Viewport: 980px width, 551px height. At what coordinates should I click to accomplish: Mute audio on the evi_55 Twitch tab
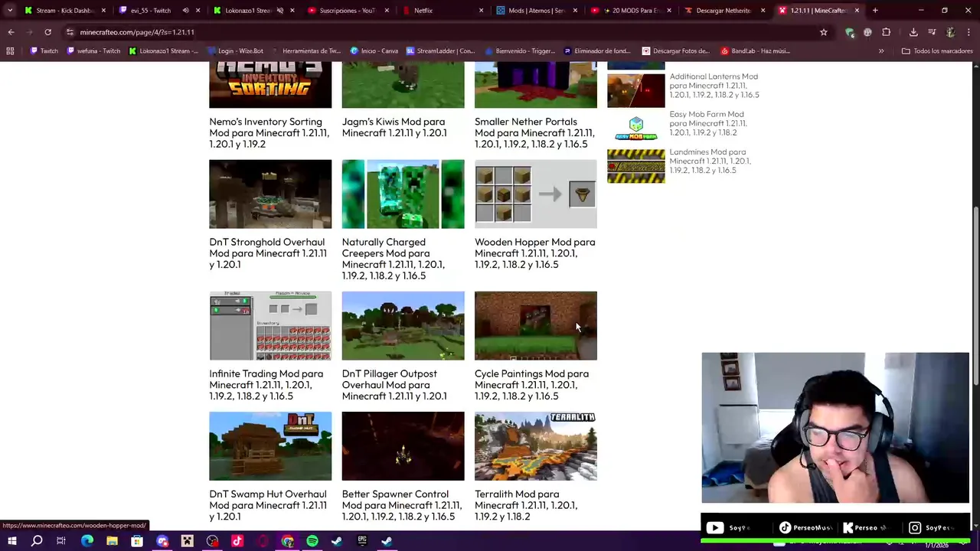point(186,11)
